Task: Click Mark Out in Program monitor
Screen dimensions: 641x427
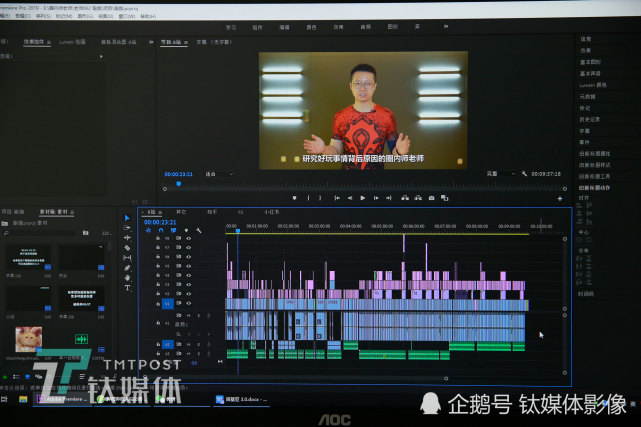Action: [x=320, y=198]
